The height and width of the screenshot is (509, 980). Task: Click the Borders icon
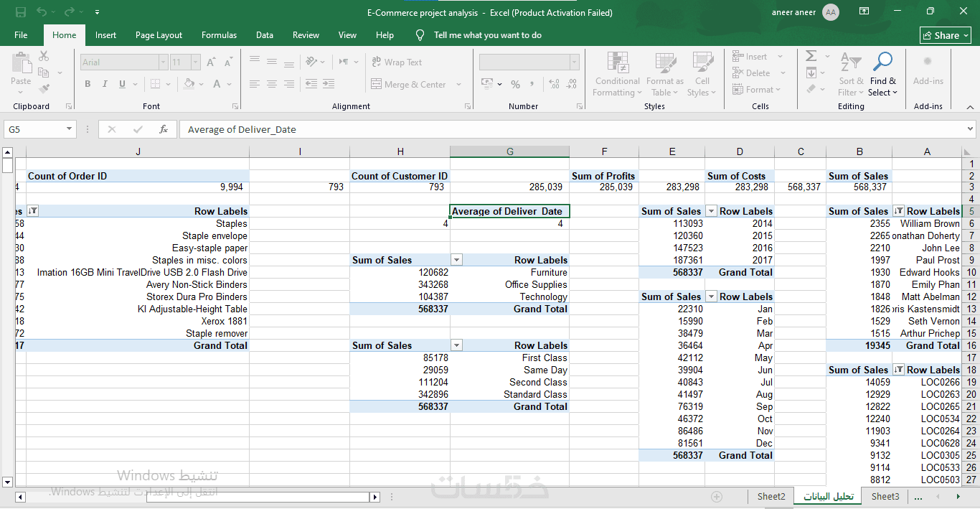(x=155, y=84)
